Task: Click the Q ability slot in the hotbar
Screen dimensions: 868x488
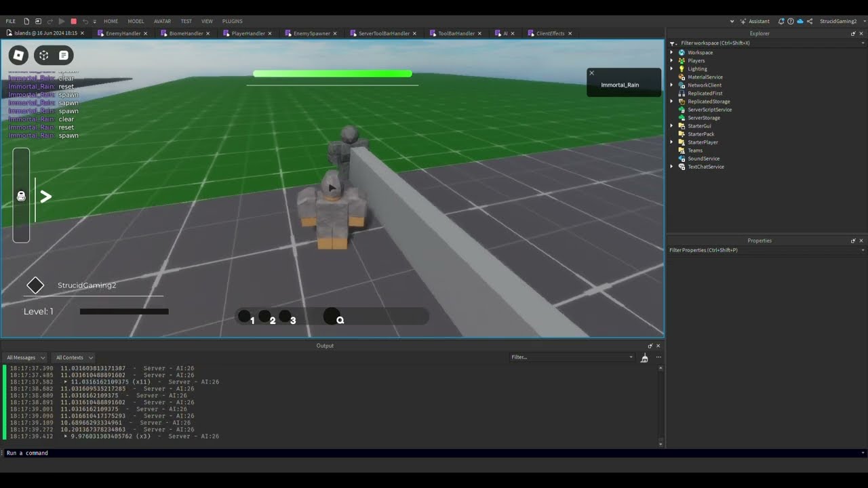Action: coord(333,317)
